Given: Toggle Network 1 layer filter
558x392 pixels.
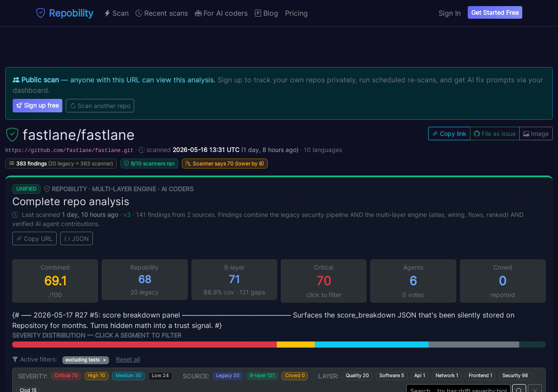Looking at the screenshot, I should point(447,376).
